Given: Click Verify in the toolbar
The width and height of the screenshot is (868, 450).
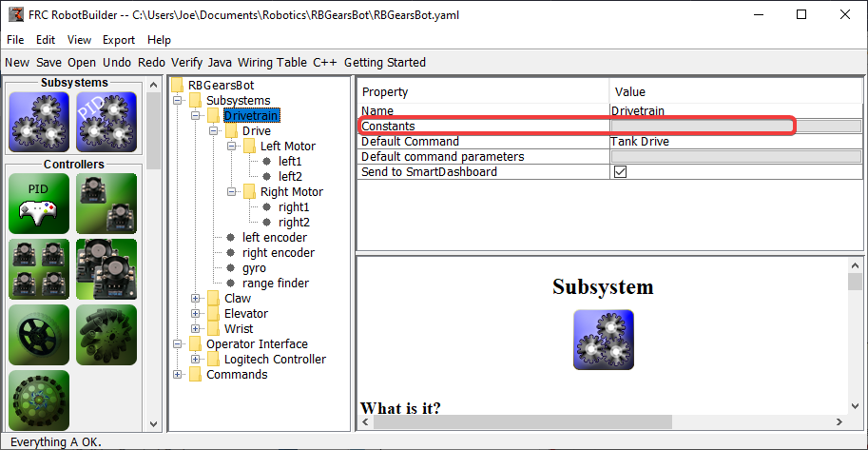Looking at the screenshot, I should (x=186, y=63).
